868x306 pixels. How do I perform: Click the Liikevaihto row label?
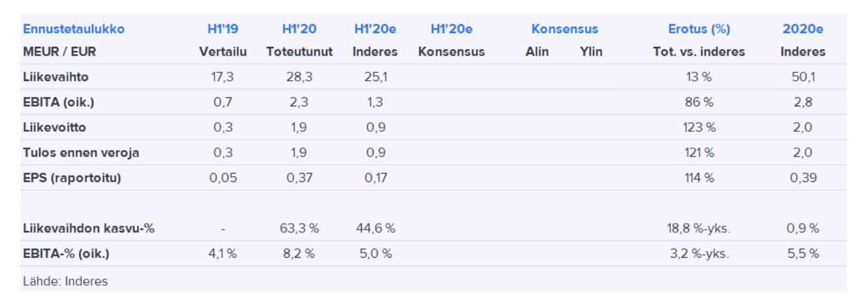pos(55,77)
